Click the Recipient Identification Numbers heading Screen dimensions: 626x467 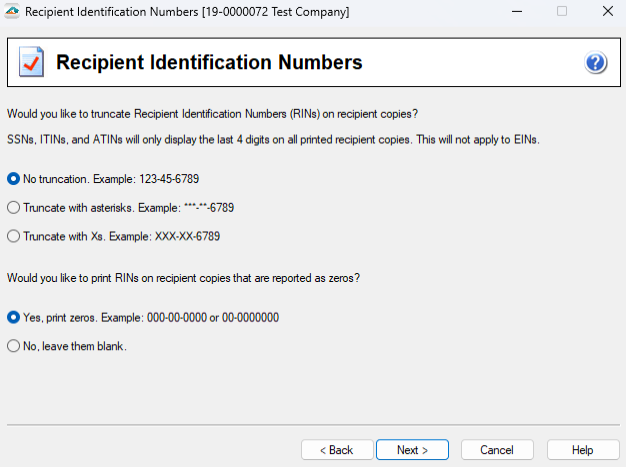coord(209,63)
